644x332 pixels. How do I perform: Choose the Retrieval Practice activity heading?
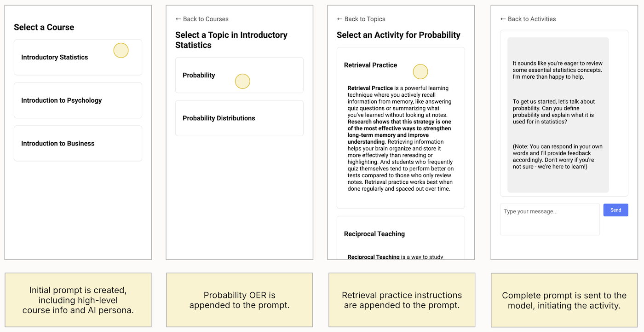point(371,65)
